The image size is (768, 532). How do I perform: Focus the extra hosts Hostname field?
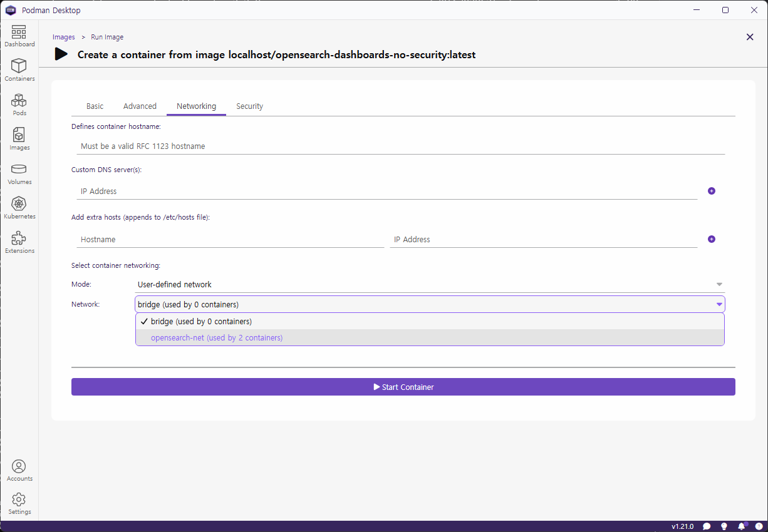[230, 239]
